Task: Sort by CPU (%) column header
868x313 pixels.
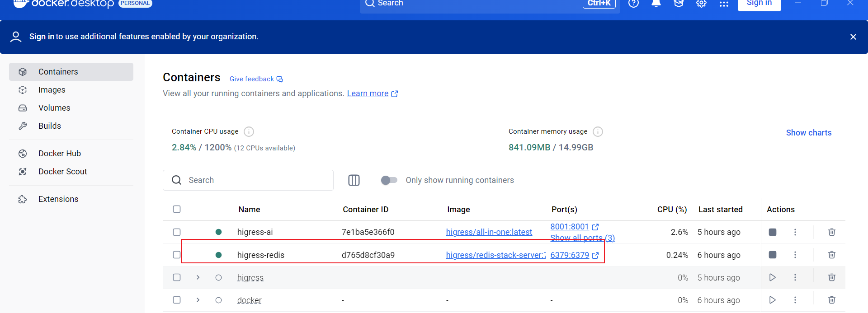Action: (672, 210)
